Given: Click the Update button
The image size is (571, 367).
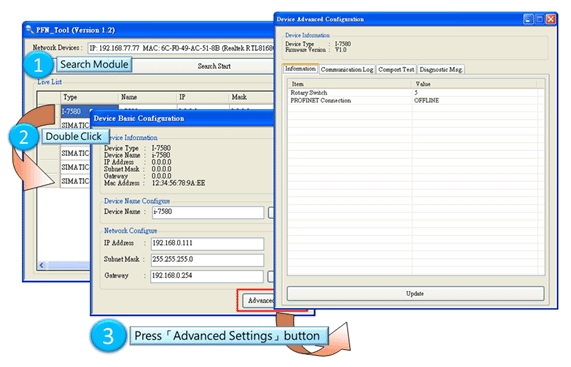Looking at the screenshot, I should (x=416, y=293).
